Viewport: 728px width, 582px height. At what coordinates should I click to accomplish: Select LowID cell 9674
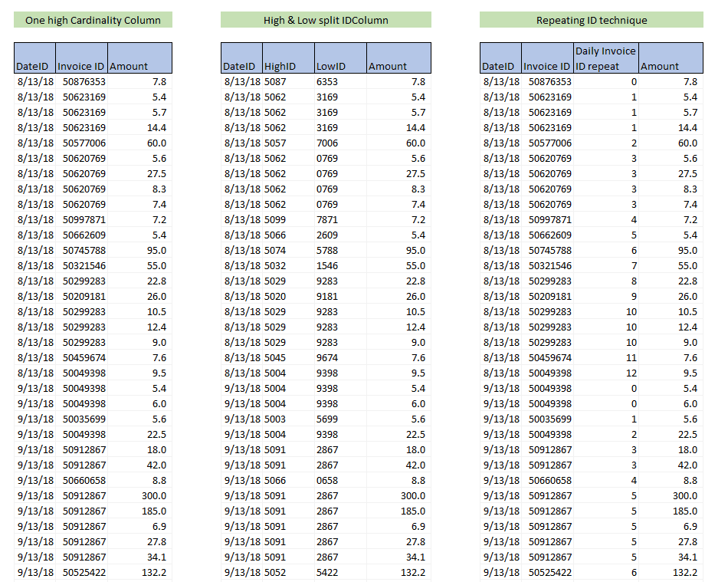point(340,357)
